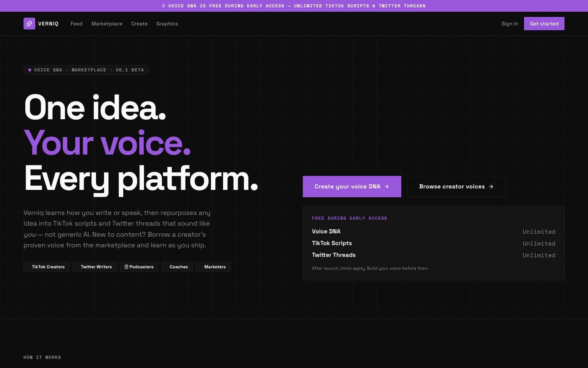The width and height of the screenshot is (588, 368).
Task: Click the How It Works section label
Action: (x=42, y=357)
